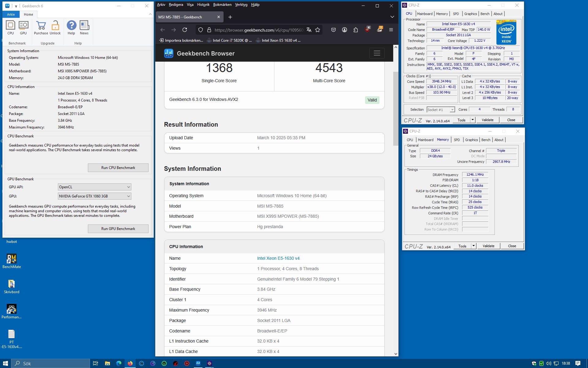The image size is (588, 368).
Task: Open the Arkiv tab in Geekbench 6
Action: [x=11, y=14]
